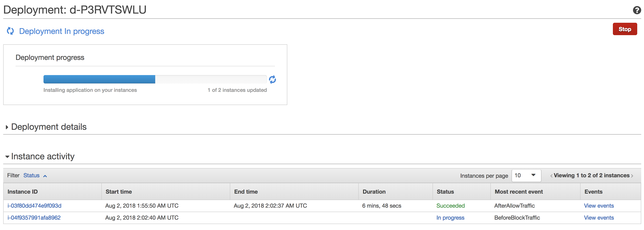
Task: Refresh the deployment progress bar
Action: 272,80
